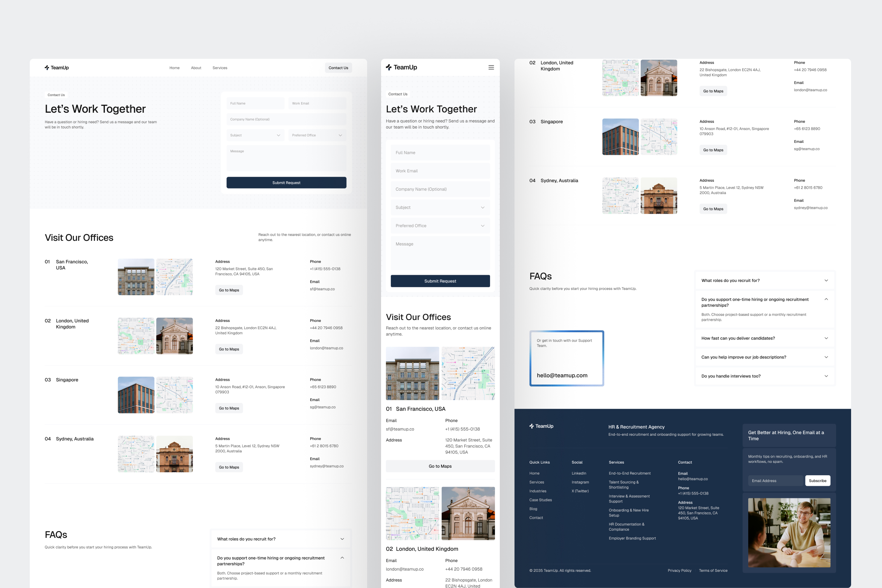
Task: Click San Francisco map thumbnail in desktop list
Action: point(175,277)
